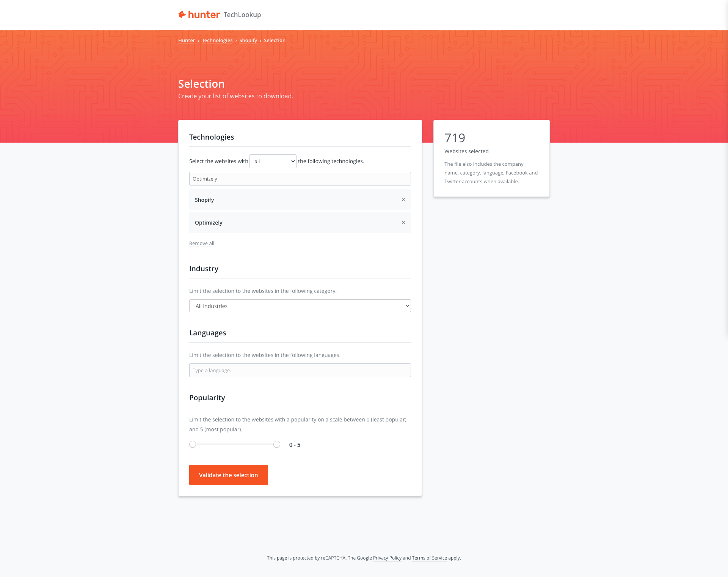Click the Technologies breadcrumb link
The image size is (728, 577).
(217, 40)
